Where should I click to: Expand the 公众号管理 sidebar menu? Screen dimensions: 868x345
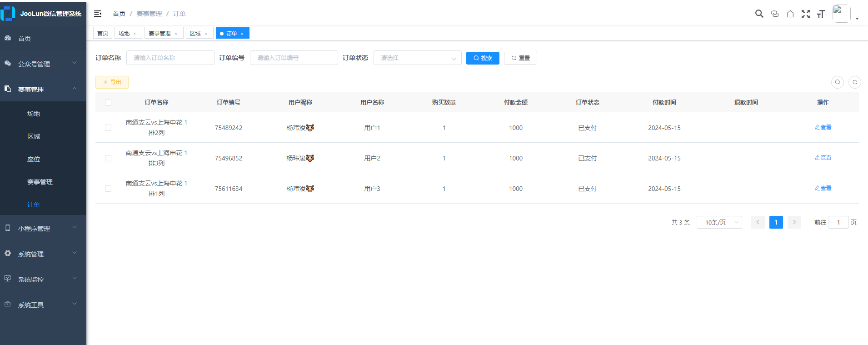[x=43, y=64]
